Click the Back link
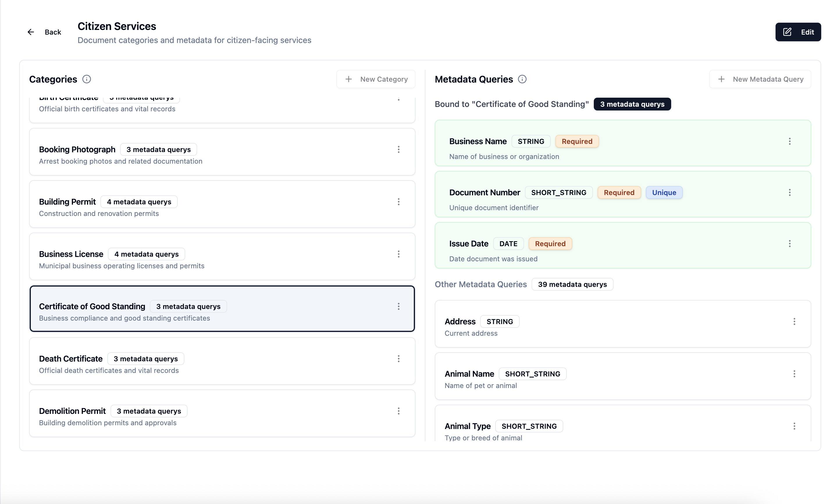This screenshot has height=504, width=834. pos(53,32)
